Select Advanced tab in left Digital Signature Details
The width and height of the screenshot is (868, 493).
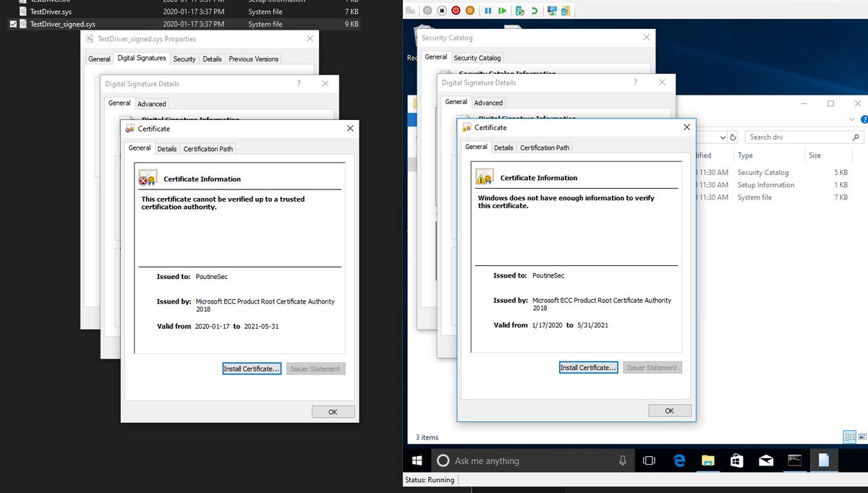pos(152,104)
